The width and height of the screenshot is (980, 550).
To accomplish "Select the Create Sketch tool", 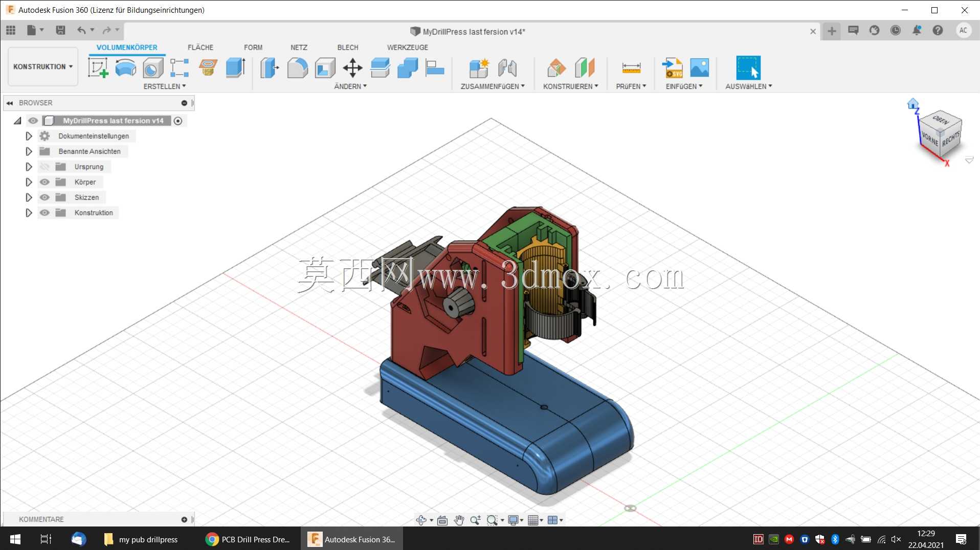I will 98,67.
